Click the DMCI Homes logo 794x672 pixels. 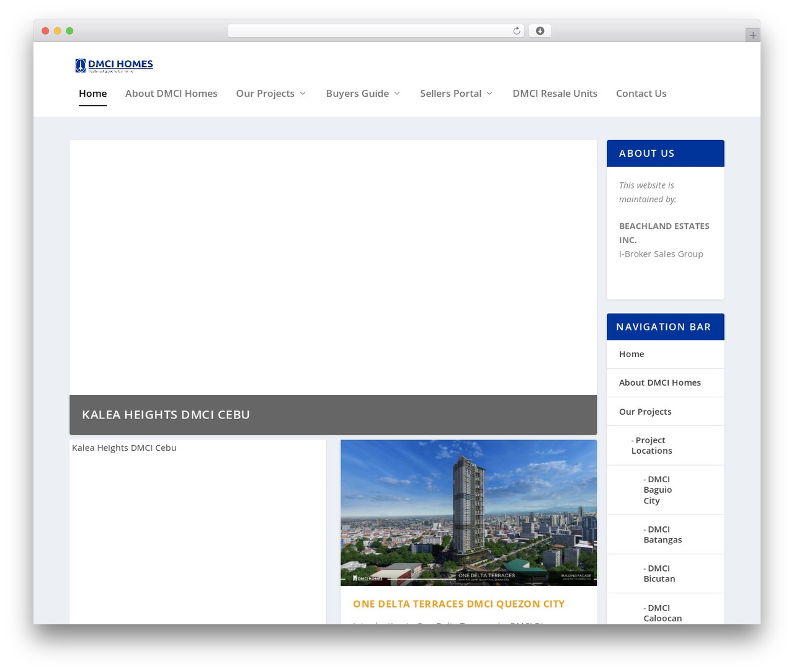(x=114, y=65)
